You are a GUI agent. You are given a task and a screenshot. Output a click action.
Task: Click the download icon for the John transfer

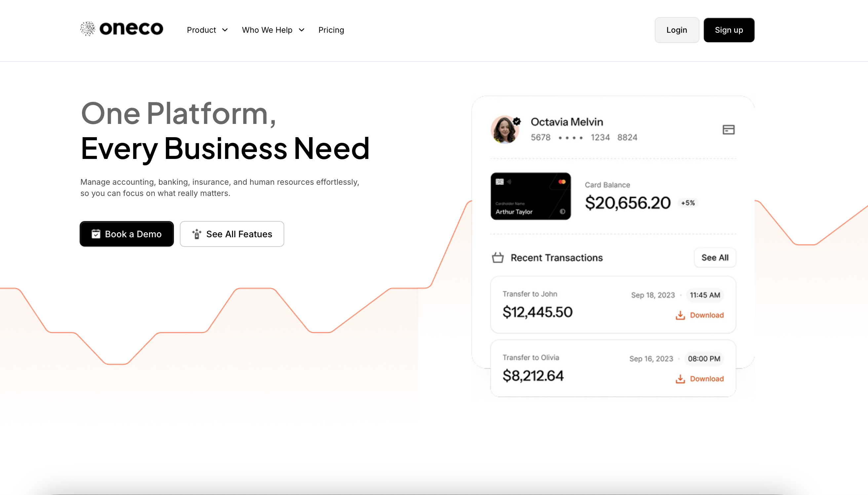point(680,315)
